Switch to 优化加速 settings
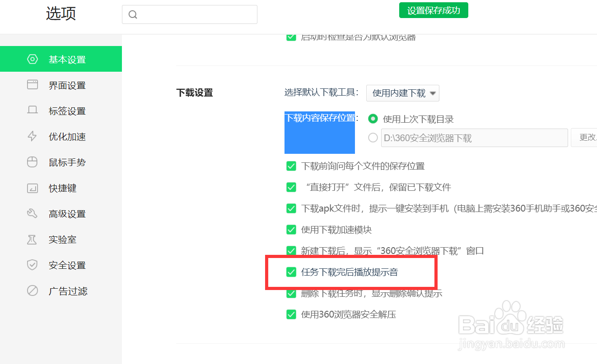Screen dimensions: 597x364 pyautogui.click(x=61, y=136)
